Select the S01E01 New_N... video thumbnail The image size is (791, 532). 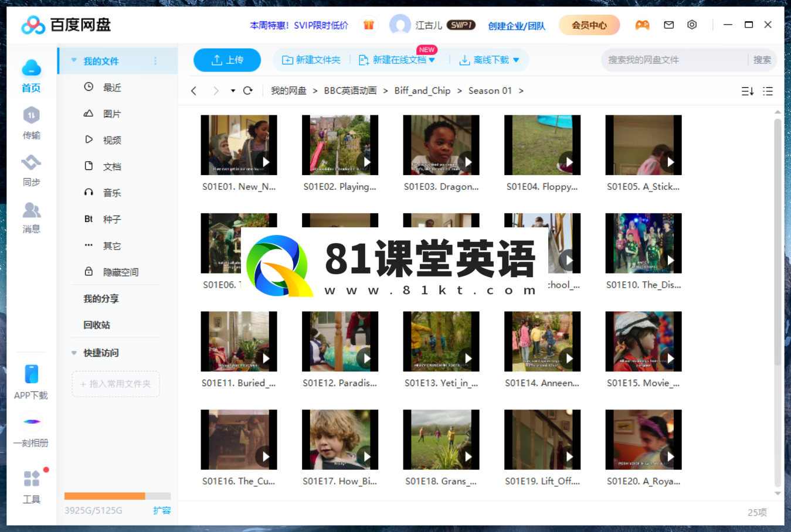tap(239, 145)
